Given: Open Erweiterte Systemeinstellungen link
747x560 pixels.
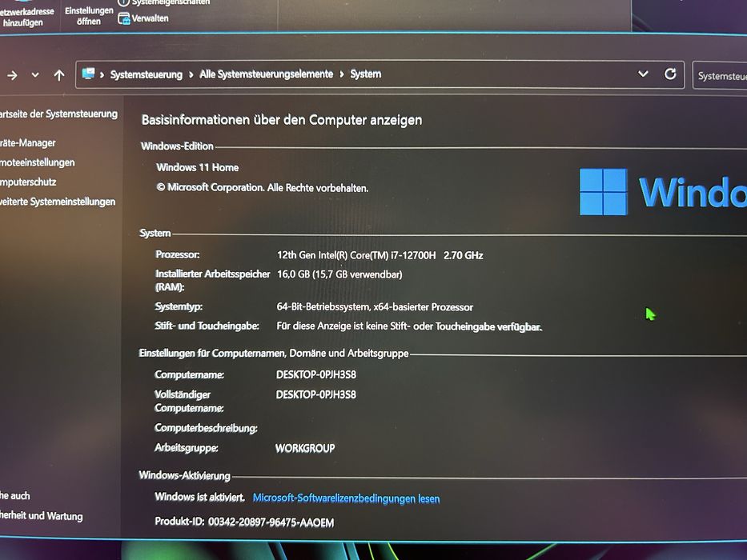Looking at the screenshot, I should click(x=58, y=202).
